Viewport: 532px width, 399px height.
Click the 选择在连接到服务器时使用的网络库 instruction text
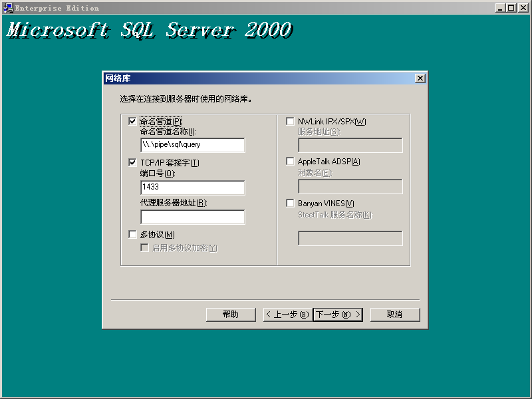tap(186, 99)
